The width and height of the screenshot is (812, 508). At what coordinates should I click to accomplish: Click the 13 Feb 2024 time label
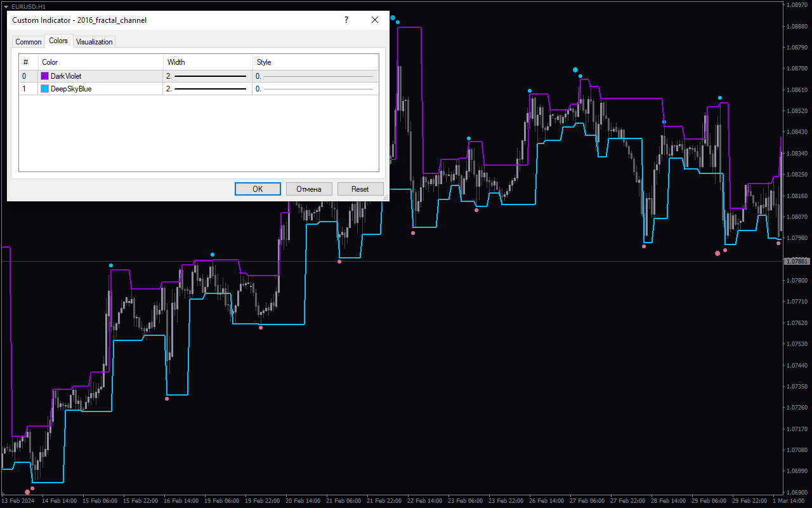point(18,501)
